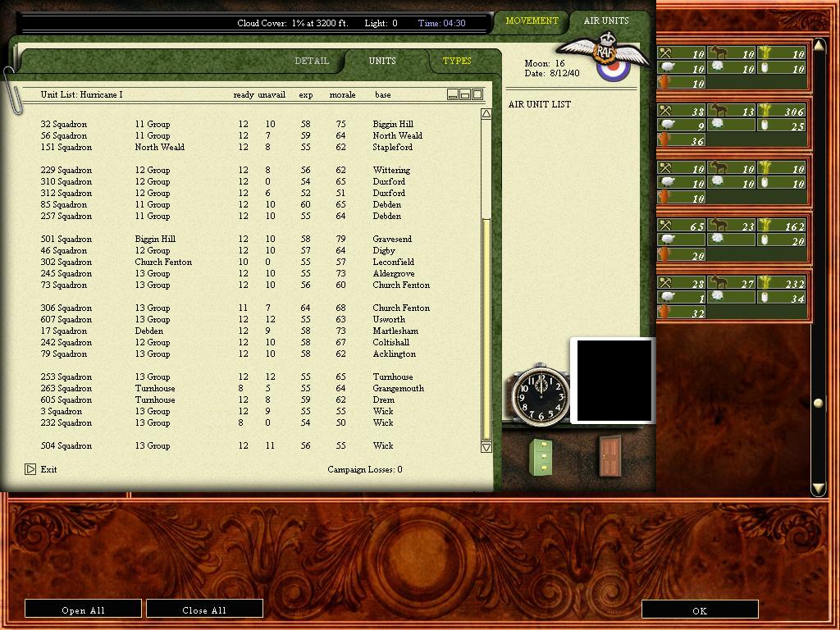Click the Exit arrow icon
The image size is (840, 630).
click(x=30, y=469)
